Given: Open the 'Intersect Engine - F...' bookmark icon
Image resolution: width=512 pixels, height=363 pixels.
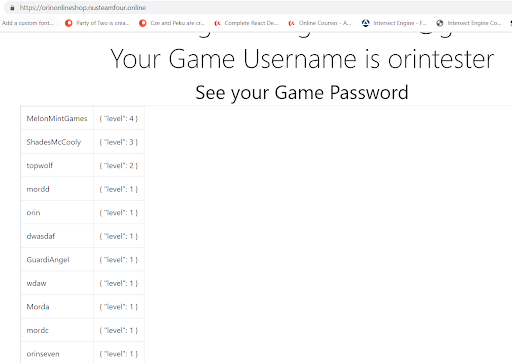Looking at the screenshot, I should [366, 23].
